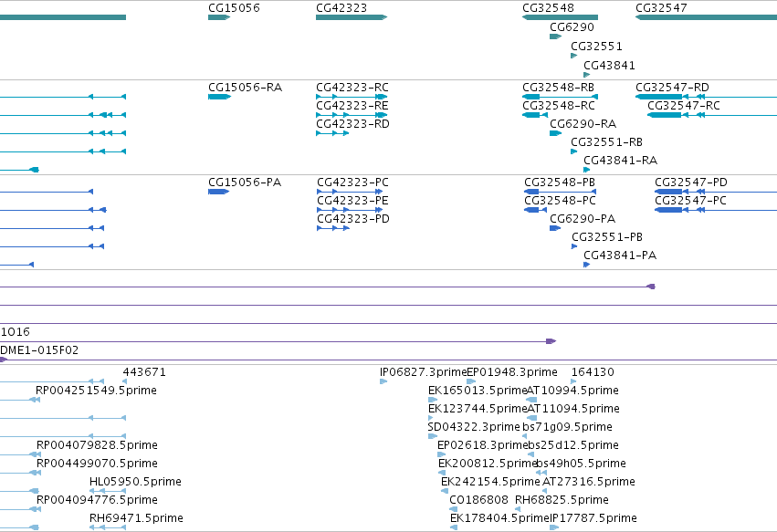The image size is (777, 532).
Task: Select transcript CG32548-RB
Action: pos(560,97)
